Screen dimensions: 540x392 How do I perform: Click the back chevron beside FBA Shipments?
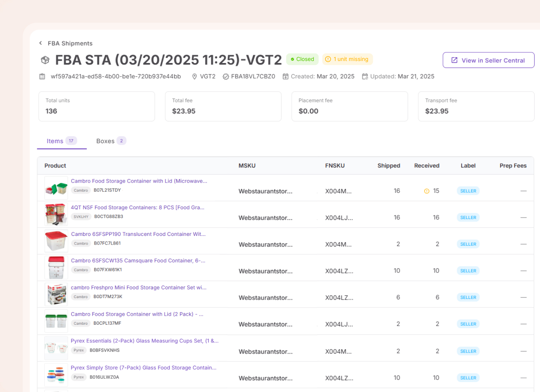[x=41, y=43]
